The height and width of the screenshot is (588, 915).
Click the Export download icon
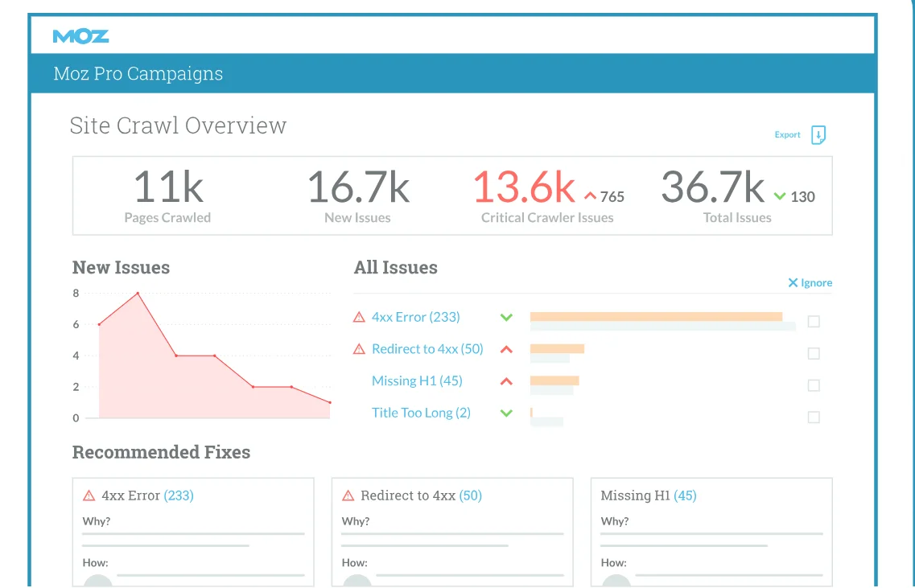click(x=818, y=135)
